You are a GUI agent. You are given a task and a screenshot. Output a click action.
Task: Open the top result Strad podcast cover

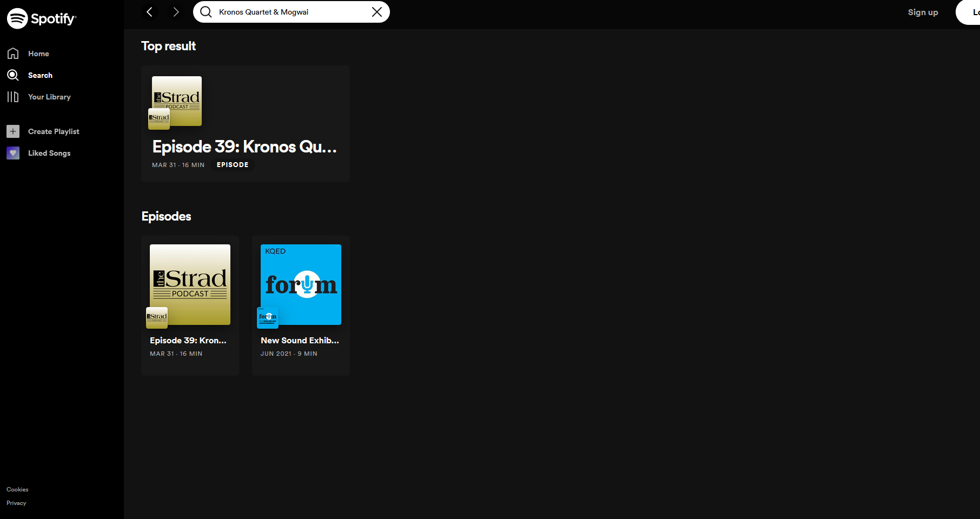pos(177,101)
